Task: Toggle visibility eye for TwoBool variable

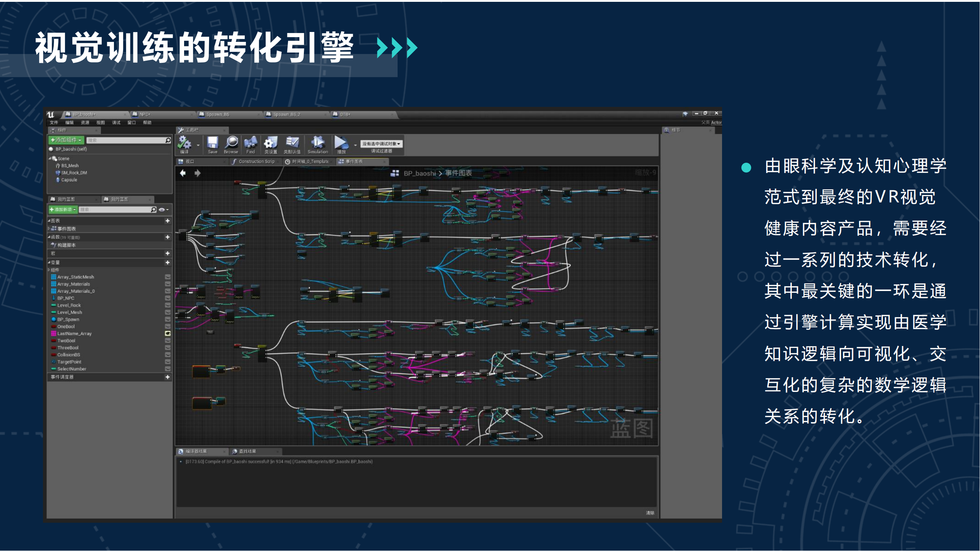Action: [x=168, y=341]
